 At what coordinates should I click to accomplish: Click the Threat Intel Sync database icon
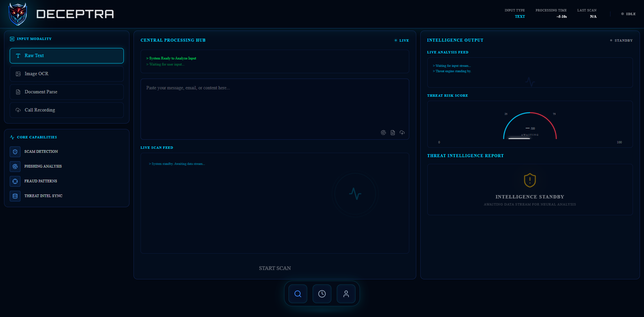click(15, 196)
